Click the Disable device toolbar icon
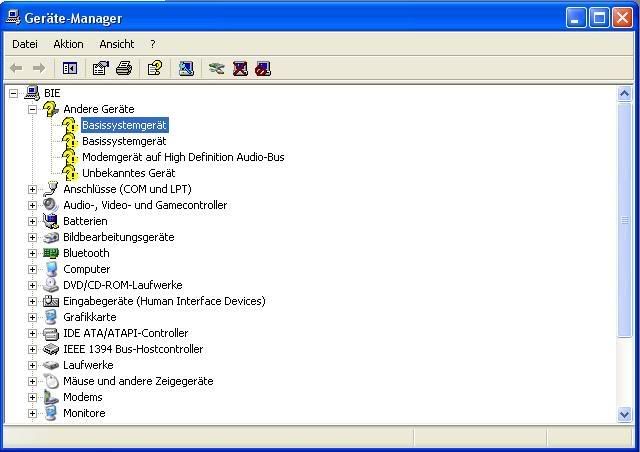The image size is (640, 452). coord(263,68)
